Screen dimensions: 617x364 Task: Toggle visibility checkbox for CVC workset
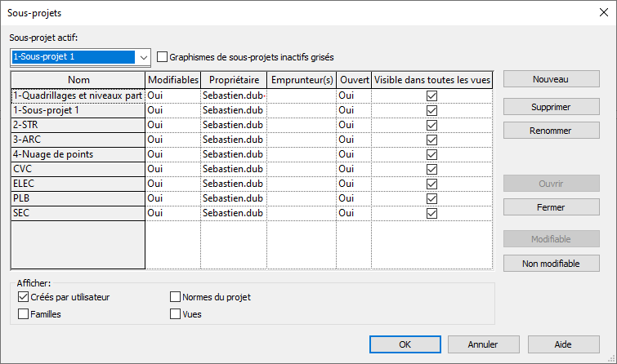432,169
